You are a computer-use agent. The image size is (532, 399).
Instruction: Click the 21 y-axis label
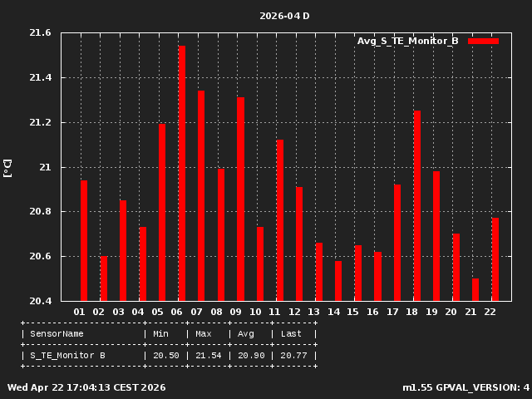pos(45,167)
